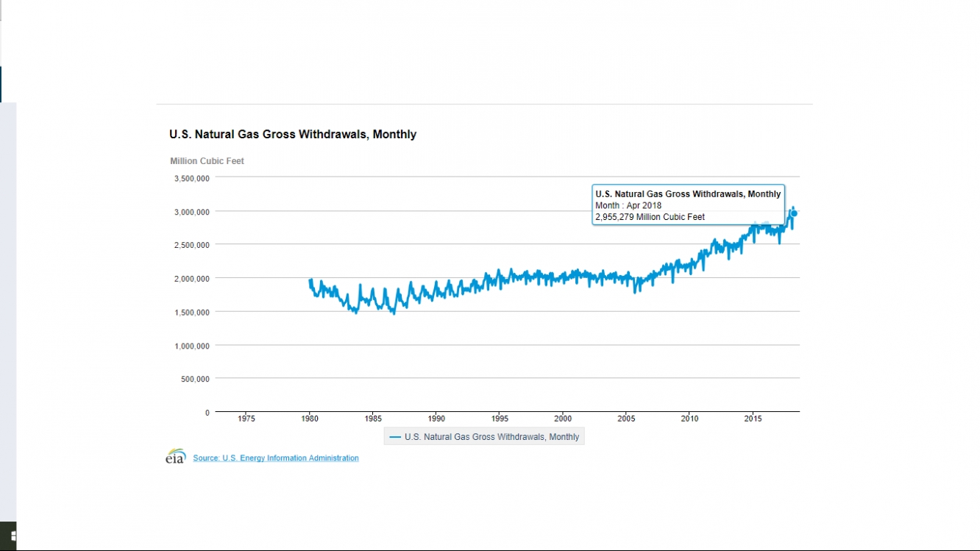Click the x-axis year label "2015"

pyautogui.click(x=753, y=419)
